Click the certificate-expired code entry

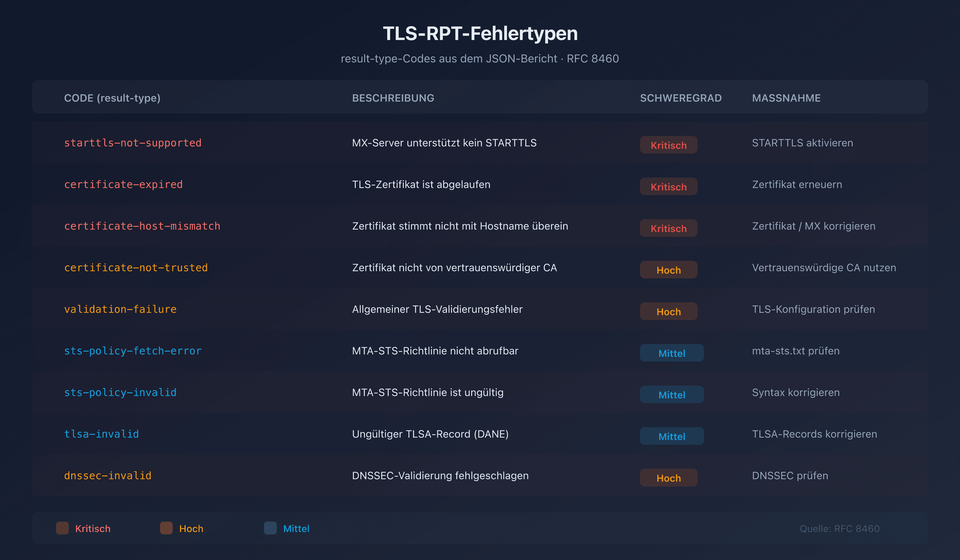(123, 184)
